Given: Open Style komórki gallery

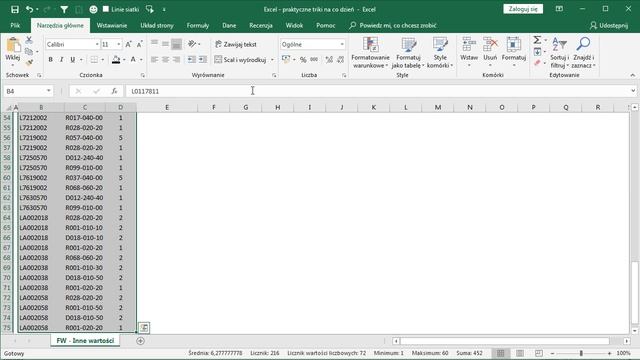Looking at the screenshot, I should 440,52.
